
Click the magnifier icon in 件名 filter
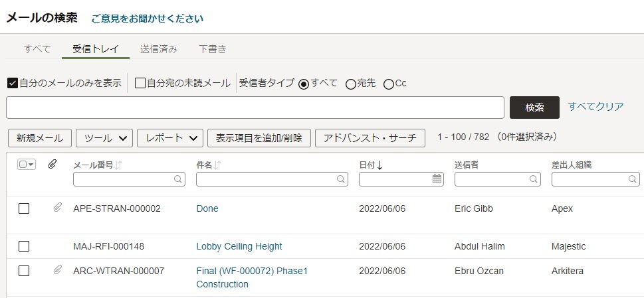pos(340,179)
